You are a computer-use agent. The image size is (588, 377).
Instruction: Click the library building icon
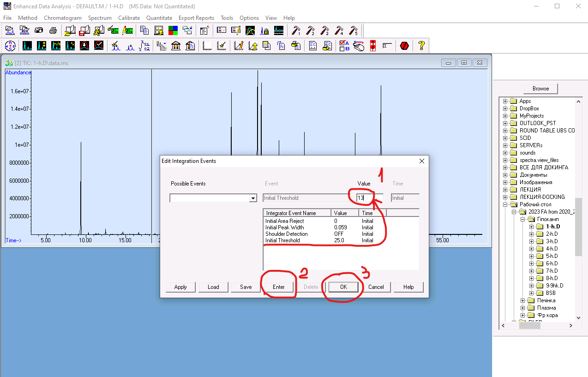tap(176, 46)
